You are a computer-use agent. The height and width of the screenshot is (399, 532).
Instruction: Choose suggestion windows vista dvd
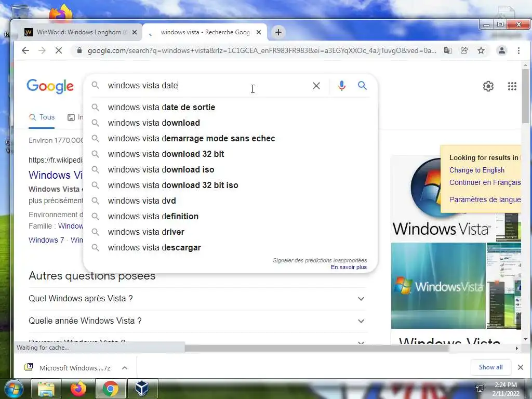tap(230, 201)
